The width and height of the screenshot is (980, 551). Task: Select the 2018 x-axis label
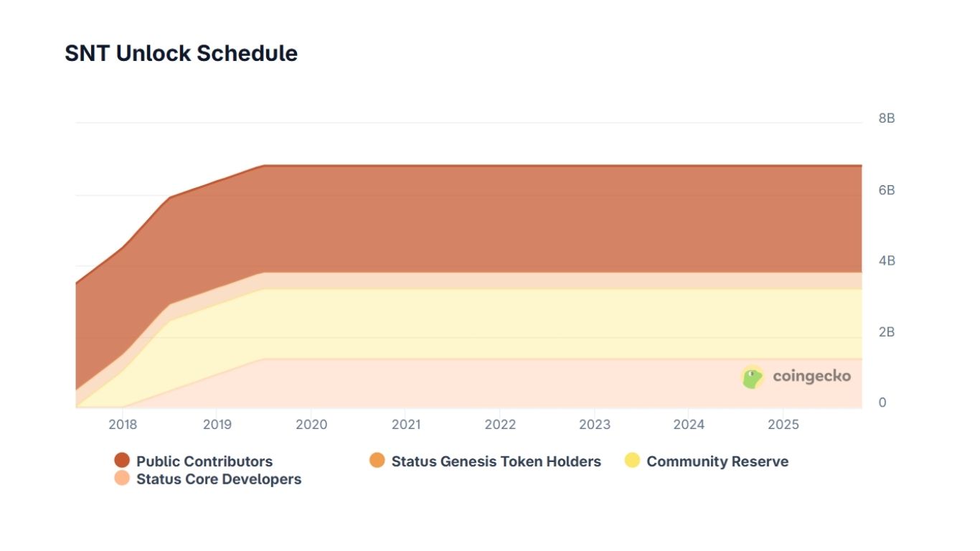point(123,425)
